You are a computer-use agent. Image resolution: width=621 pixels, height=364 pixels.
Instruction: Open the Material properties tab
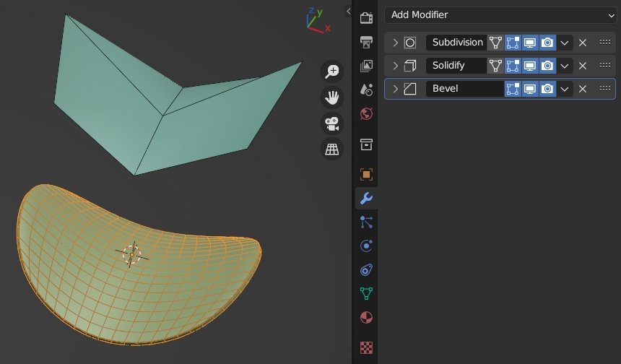point(366,318)
